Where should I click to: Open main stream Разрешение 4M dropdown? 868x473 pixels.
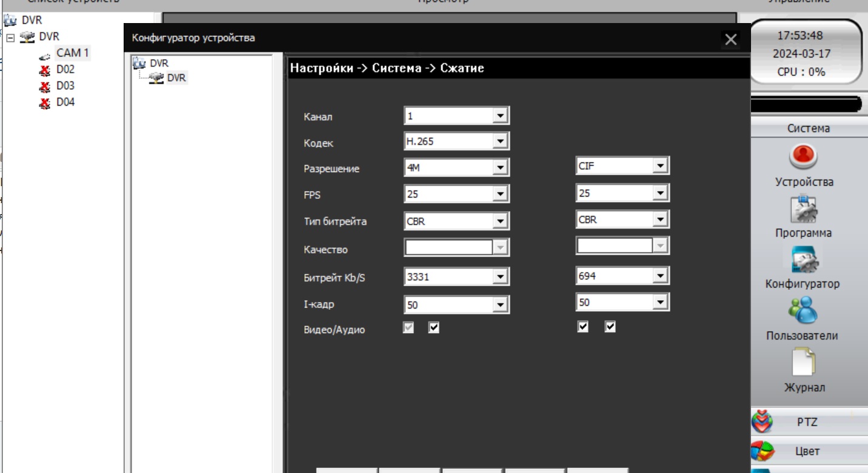click(500, 168)
